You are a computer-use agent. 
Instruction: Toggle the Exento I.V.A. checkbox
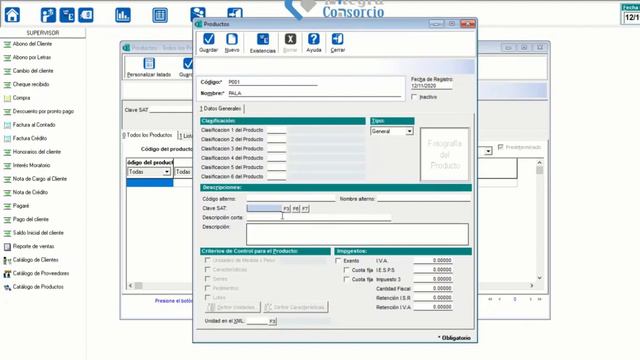point(338,260)
